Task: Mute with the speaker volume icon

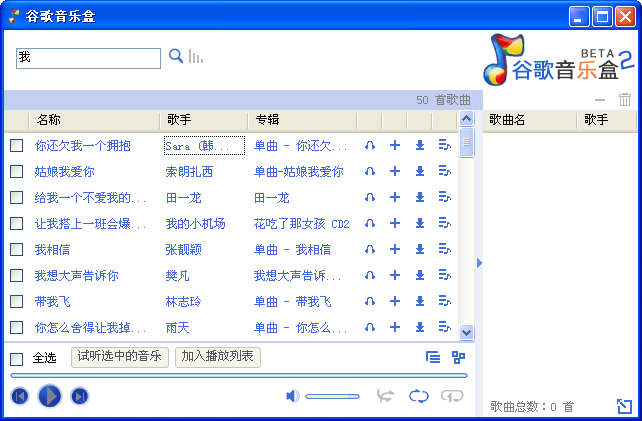Action: click(x=293, y=396)
